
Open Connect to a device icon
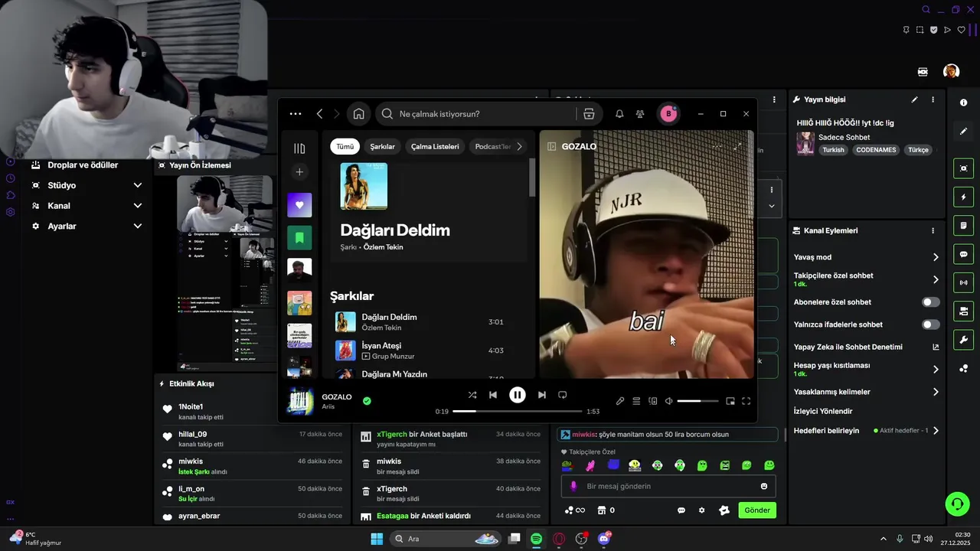click(x=653, y=401)
